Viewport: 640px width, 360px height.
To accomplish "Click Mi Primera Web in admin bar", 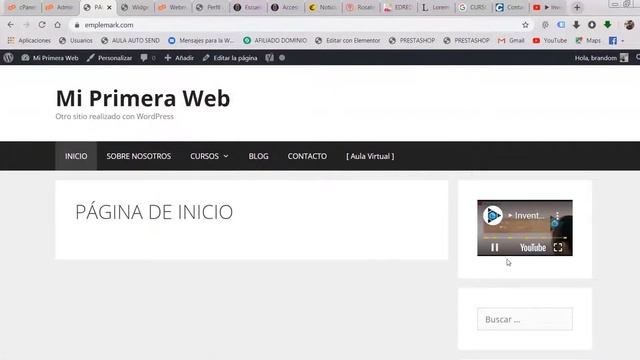I will 50,58.
